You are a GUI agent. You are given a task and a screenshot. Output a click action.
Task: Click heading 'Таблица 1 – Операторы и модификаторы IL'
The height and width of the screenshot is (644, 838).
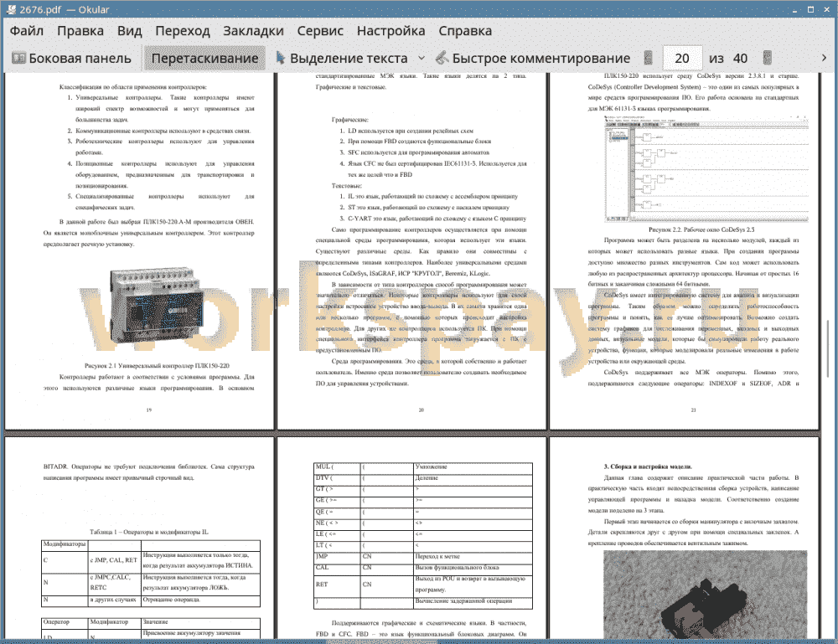(149, 532)
